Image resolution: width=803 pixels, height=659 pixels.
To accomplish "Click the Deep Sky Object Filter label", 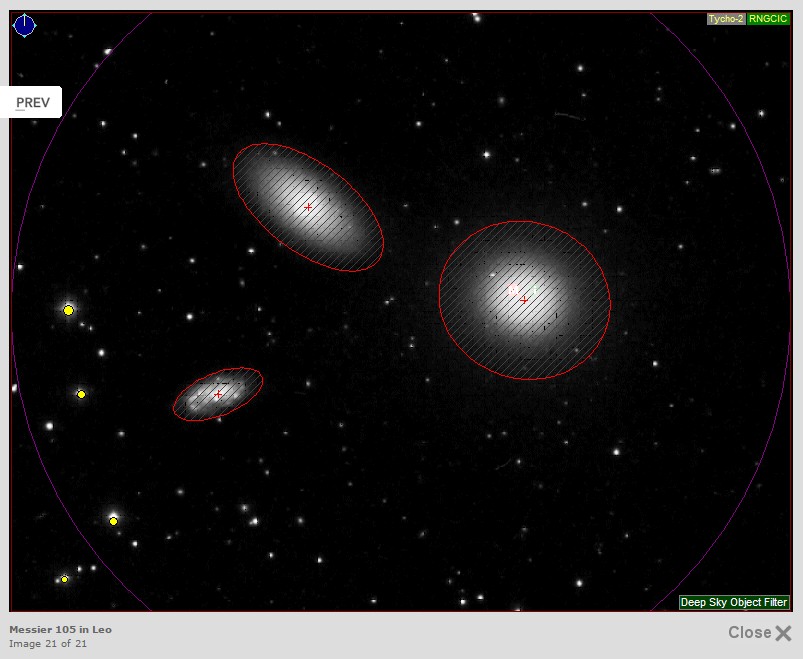I will point(734,602).
